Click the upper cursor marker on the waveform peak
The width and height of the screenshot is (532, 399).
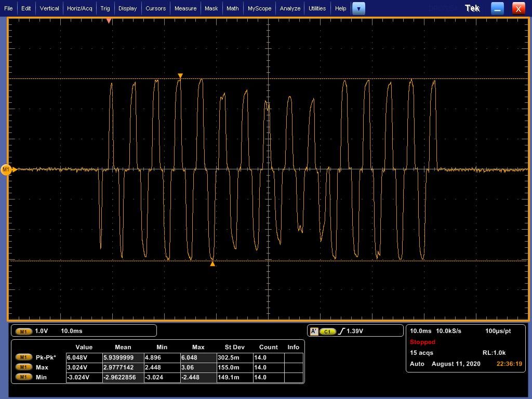(180, 76)
